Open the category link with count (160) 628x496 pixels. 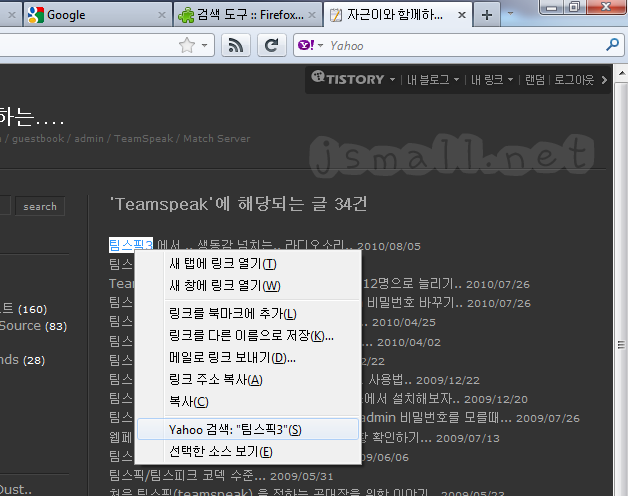(24, 309)
